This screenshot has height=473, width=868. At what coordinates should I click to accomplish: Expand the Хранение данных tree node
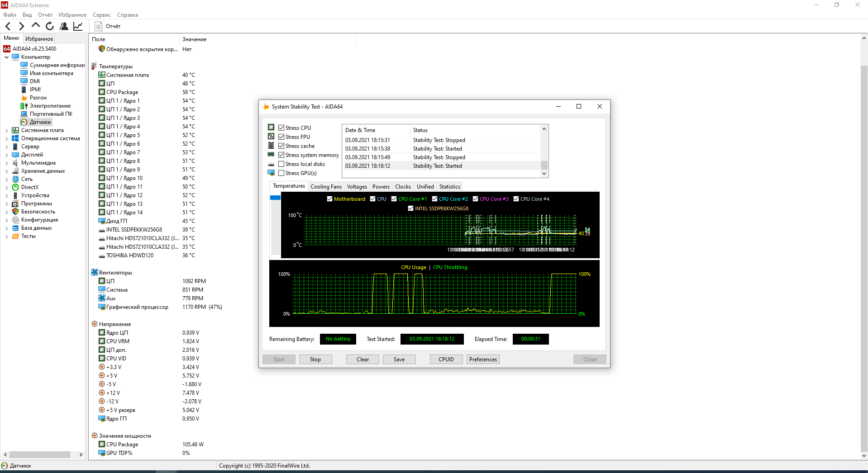(6, 171)
